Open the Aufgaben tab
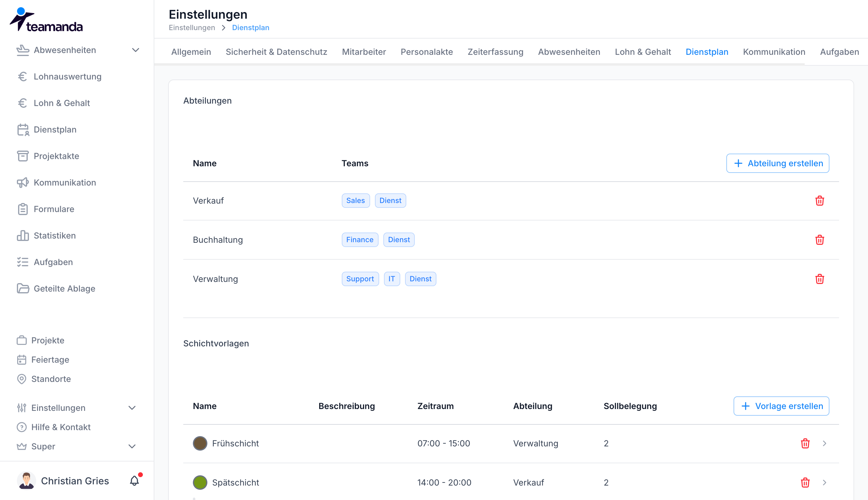This screenshot has width=868, height=500. pyautogui.click(x=839, y=52)
